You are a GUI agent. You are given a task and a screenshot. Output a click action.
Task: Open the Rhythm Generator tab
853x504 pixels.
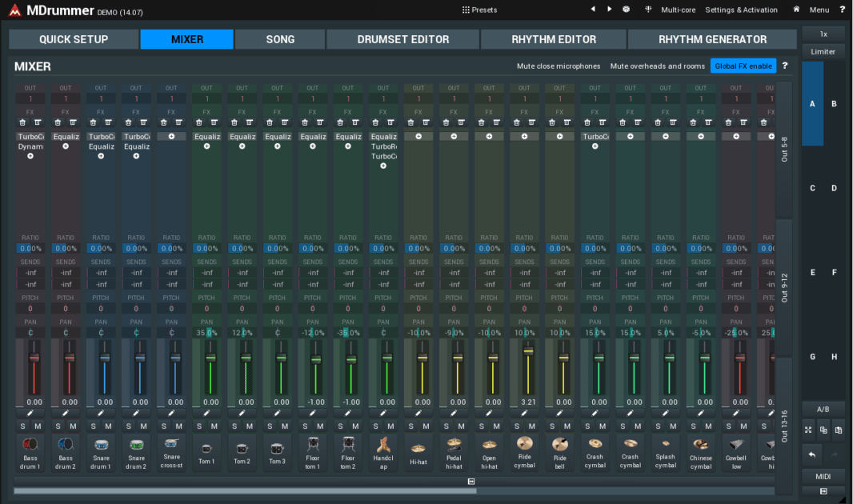click(712, 39)
